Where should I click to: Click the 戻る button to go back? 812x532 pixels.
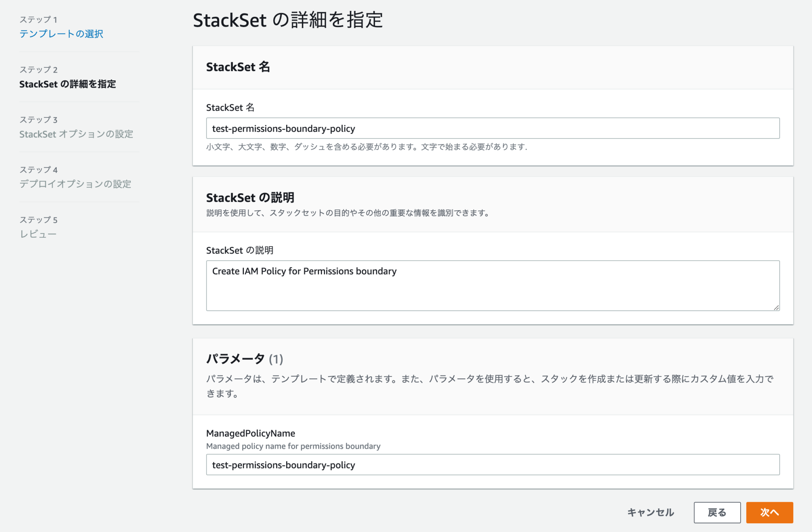pos(716,512)
